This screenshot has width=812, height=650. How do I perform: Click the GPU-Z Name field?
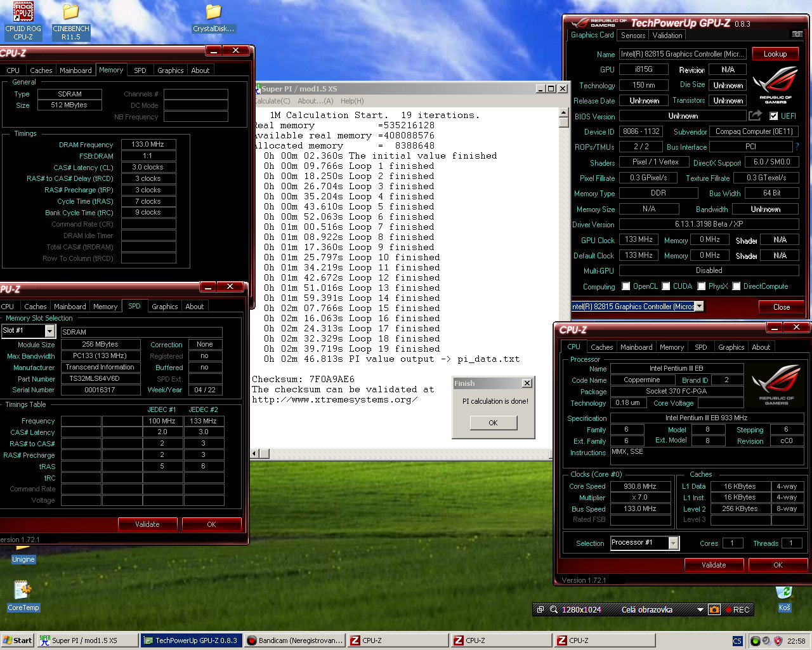[683, 54]
